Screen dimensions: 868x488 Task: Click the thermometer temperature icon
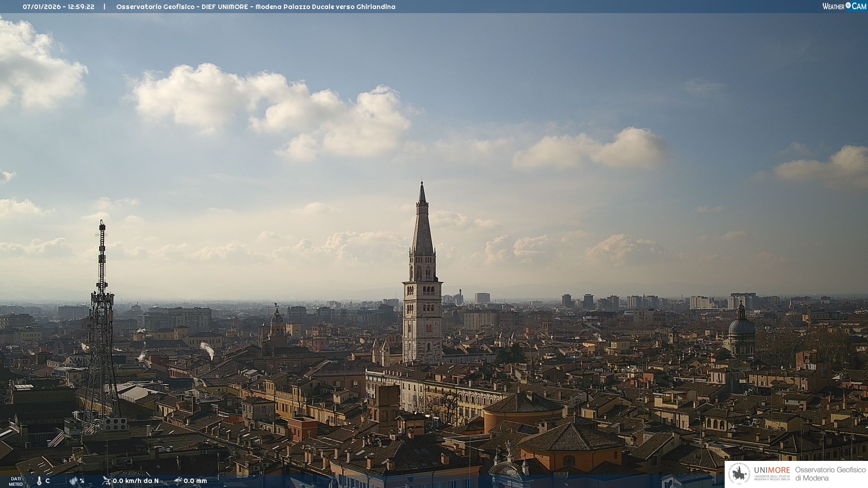tap(39, 481)
